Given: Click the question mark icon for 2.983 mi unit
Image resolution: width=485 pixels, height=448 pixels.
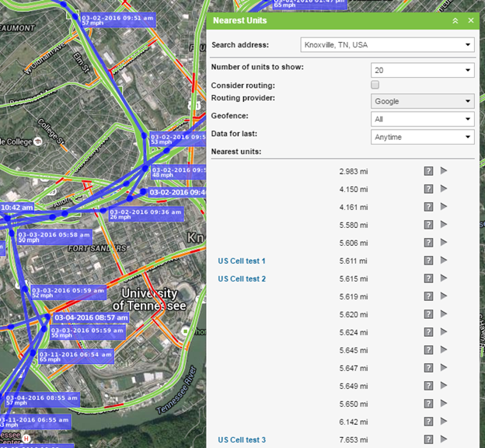Looking at the screenshot, I should [x=428, y=171].
